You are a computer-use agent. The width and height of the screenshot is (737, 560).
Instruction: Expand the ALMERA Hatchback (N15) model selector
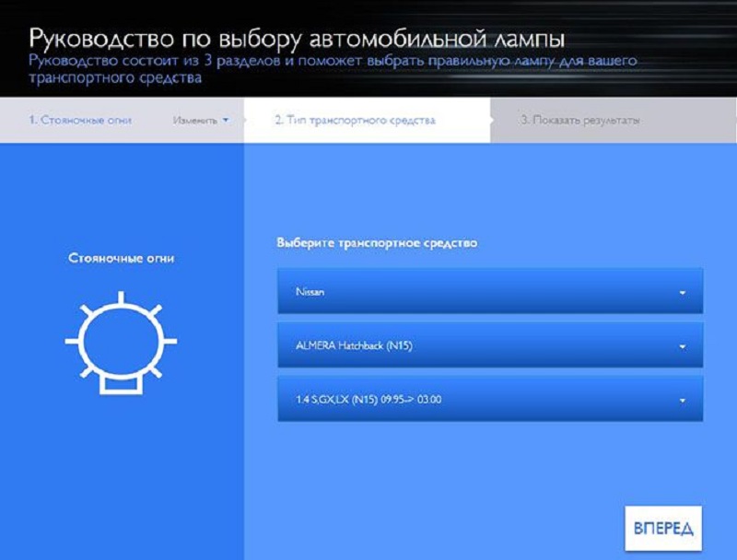[489, 346]
